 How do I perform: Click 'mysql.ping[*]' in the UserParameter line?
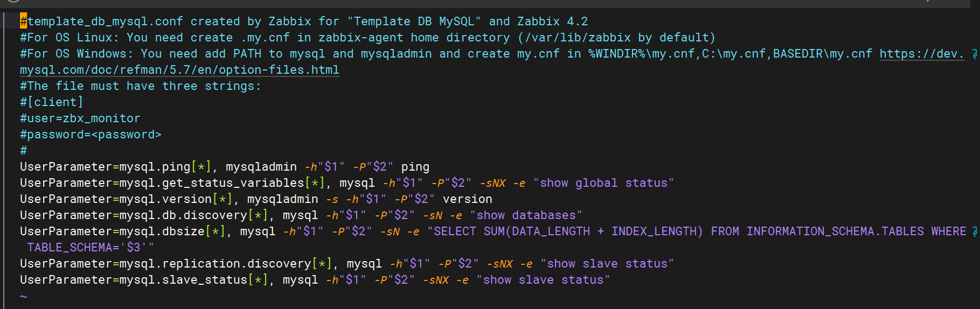(x=165, y=167)
